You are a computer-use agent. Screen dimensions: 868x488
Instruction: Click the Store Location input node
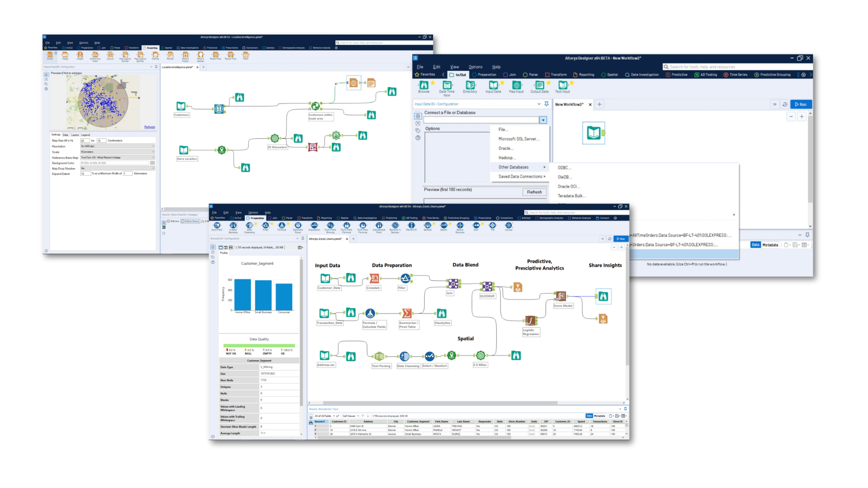pyautogui.click(x=184, y=150)
